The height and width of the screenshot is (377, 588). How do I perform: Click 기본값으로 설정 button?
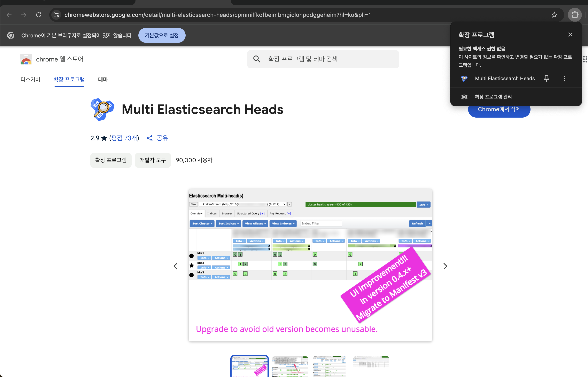[x=162, y=35]
